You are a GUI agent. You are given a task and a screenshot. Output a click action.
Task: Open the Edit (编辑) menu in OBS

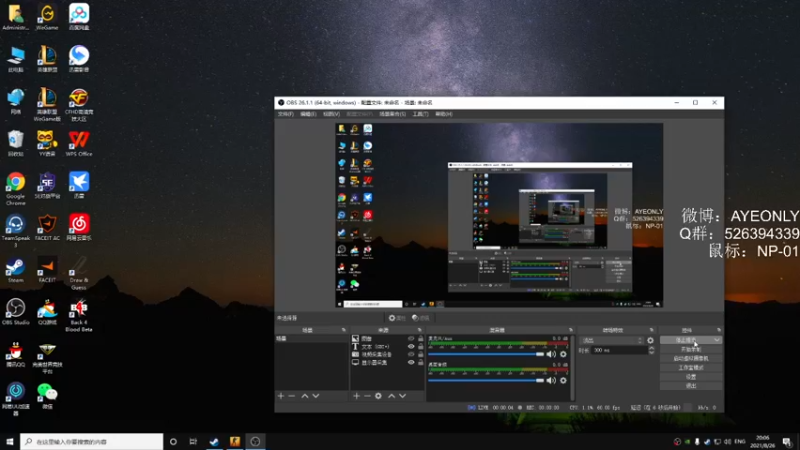pyautogui.click(x=308, y=114)
